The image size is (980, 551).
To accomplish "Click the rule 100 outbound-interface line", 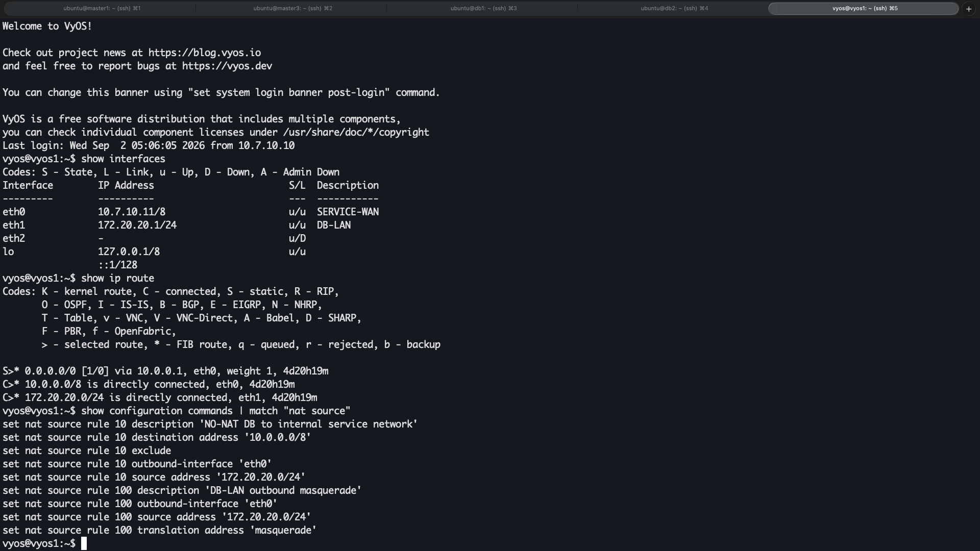I will coord(140,504).
